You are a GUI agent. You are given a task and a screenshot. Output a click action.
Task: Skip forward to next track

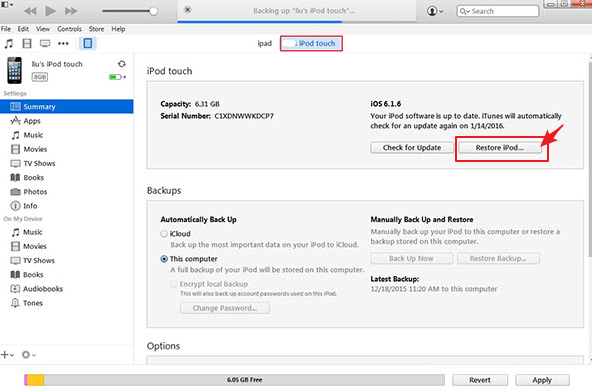pos(71,11)
